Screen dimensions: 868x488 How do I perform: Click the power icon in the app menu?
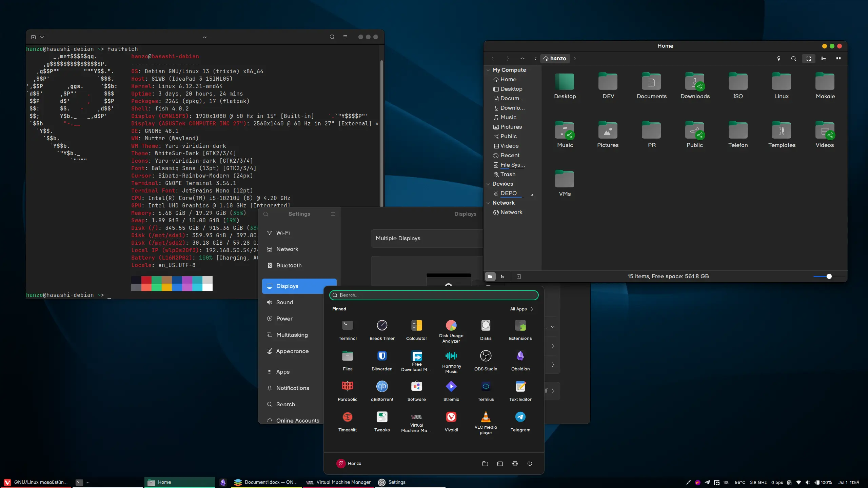(x=530, y=463)
